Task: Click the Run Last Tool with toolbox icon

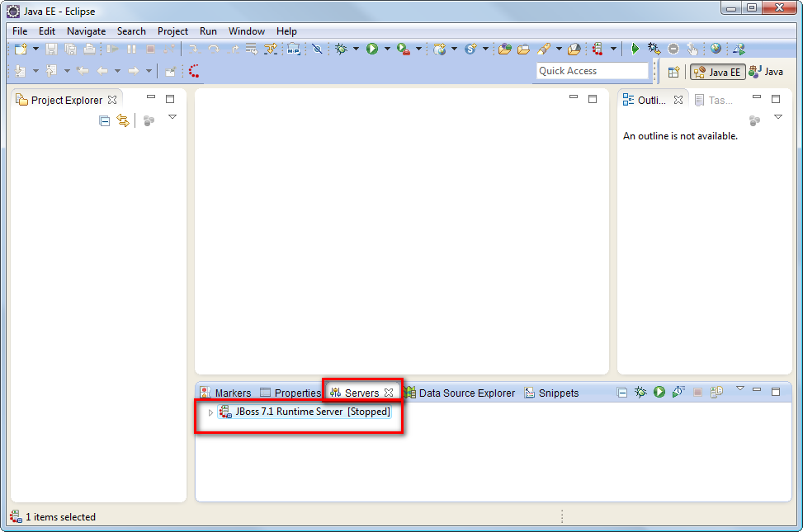Action: 404,49
